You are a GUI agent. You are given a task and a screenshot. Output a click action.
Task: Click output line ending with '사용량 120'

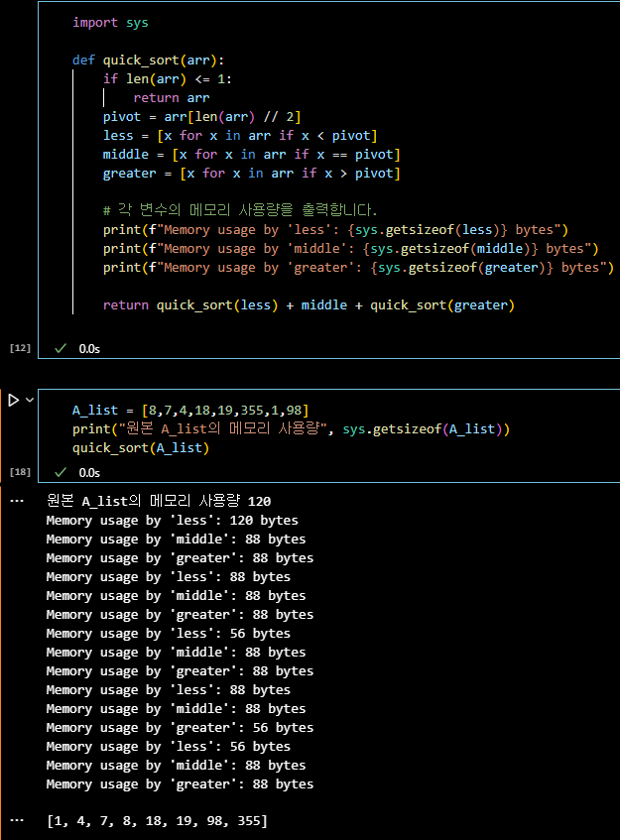tap(159, 501)
